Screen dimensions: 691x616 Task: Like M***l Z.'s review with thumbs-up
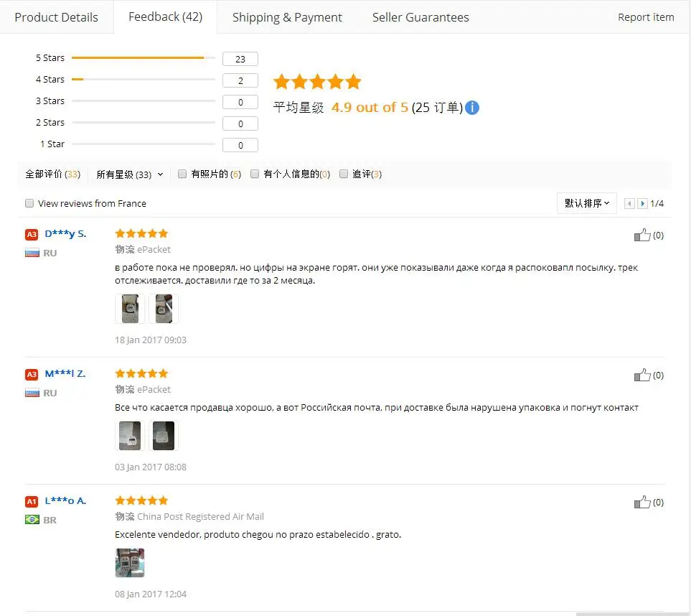[x=642, y=375]
